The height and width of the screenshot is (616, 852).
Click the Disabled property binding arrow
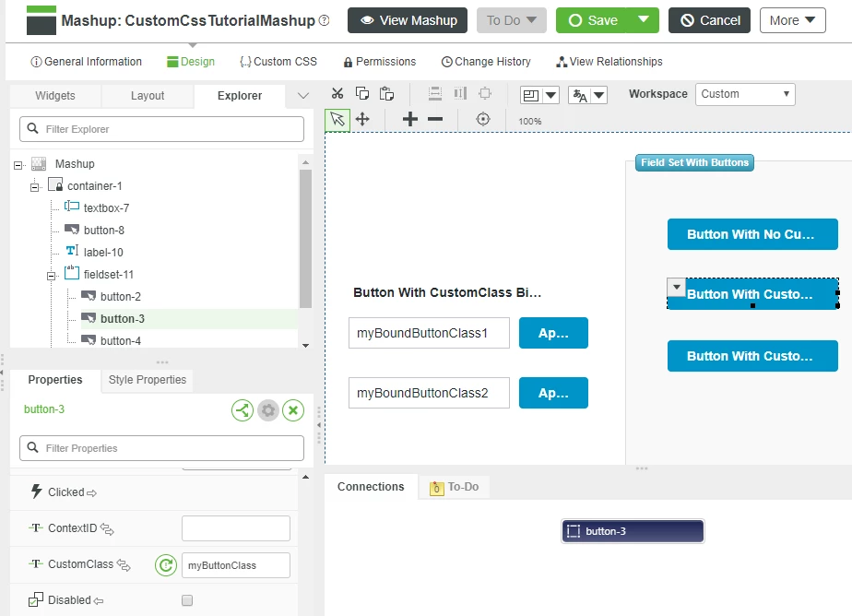99,601
